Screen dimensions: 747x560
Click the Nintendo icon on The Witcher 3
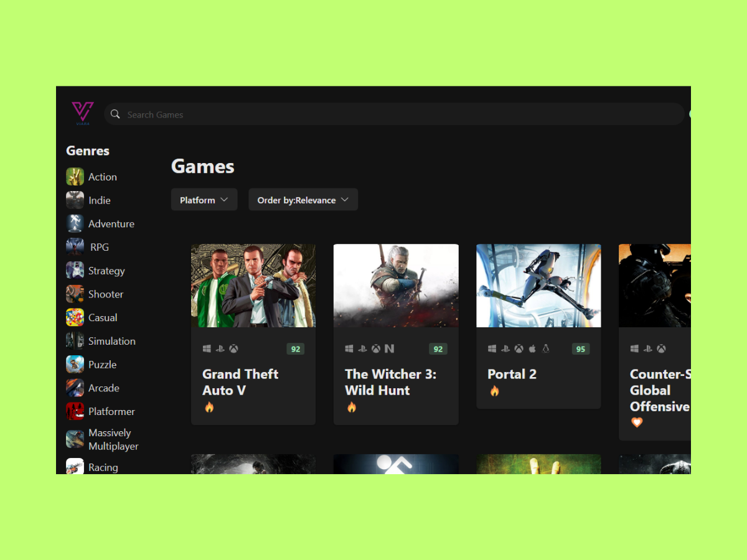pyautogui.click(x=390, y=349)
